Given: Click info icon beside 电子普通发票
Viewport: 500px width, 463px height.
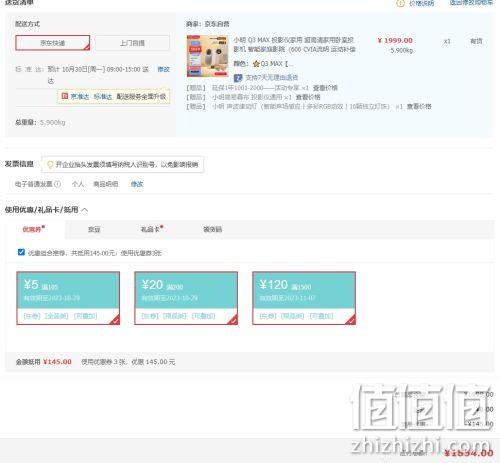Looking at the screenshot, I should [57, 184].
